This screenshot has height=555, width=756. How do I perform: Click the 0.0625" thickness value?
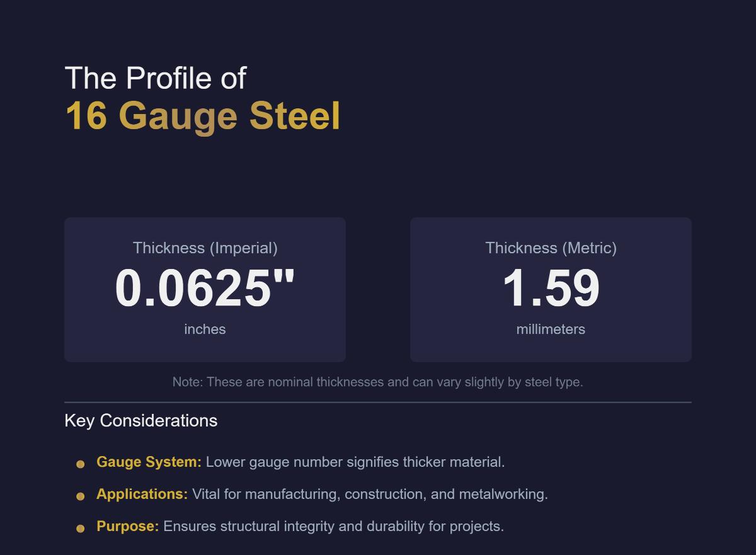(x=205, y=289)
